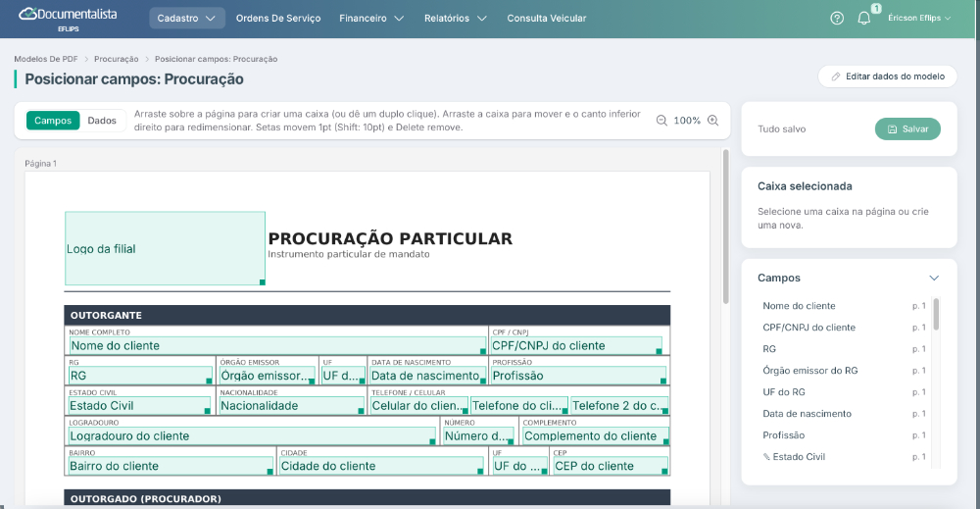
Task: Click Editar dados do modelo button
Action: tap(888, 76)
